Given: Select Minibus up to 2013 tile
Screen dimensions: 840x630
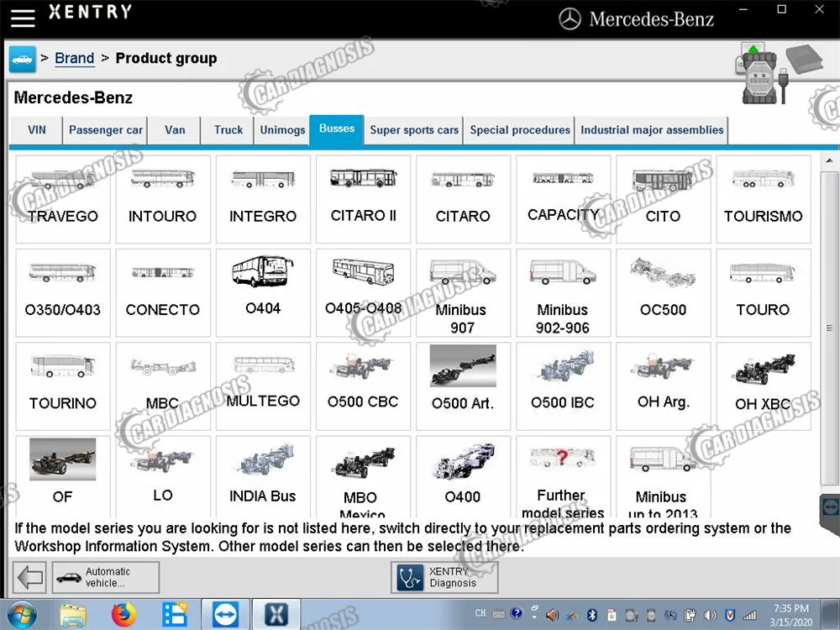Looking at the screenshot, I should click(664, 477).
